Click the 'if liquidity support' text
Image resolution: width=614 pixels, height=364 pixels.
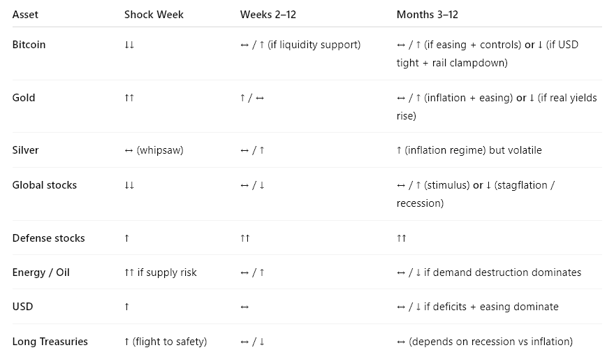pyautogui.click(x=314, y=45)
